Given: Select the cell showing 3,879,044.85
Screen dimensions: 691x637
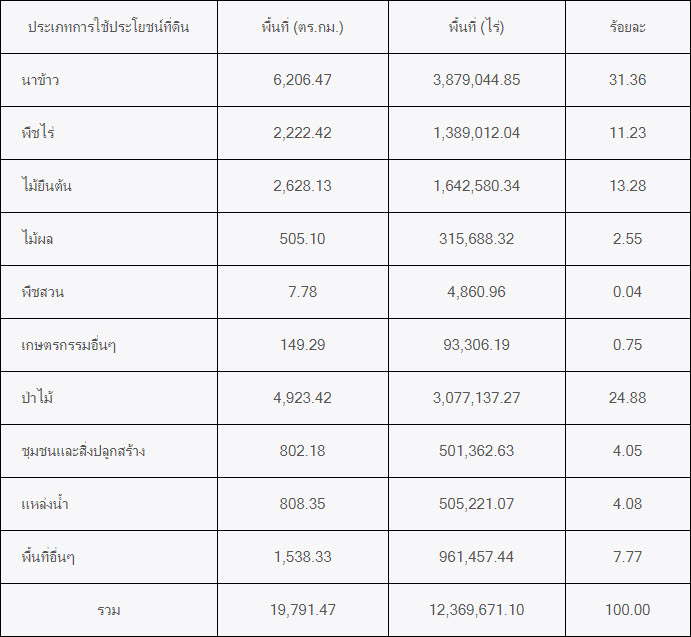Looking at the screenshot, I should 476,80.
